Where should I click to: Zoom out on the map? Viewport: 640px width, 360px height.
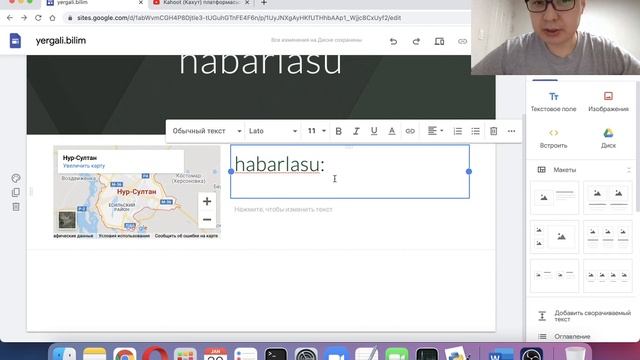(207, 220)
